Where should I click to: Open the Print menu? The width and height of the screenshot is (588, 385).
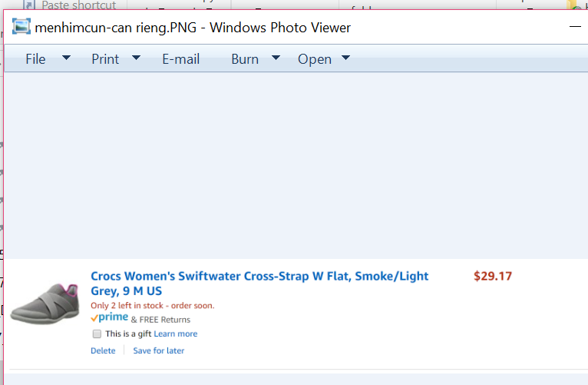tap(105, 59)
